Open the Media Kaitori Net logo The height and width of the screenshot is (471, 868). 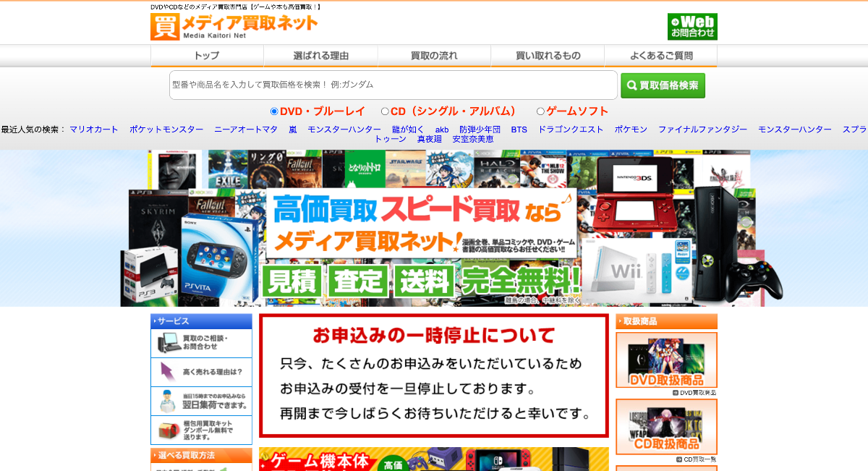click(x=234, y=27)
